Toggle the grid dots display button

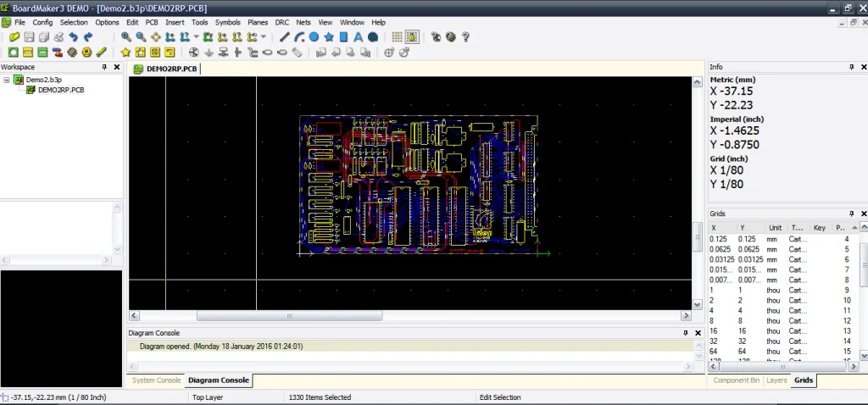[x=396, y=37]
